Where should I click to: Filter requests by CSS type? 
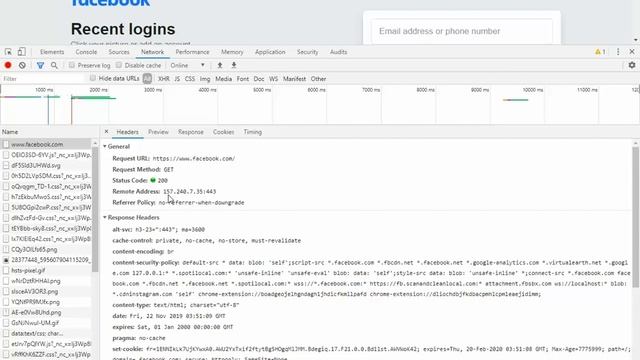click(190, 79)
